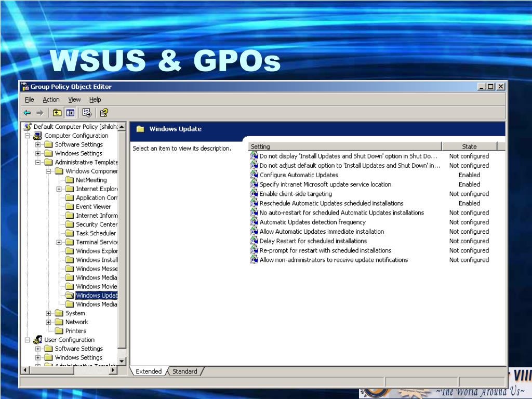Open the Help toolbar icon with question mark
532x399 pixels.
point(104,113)
